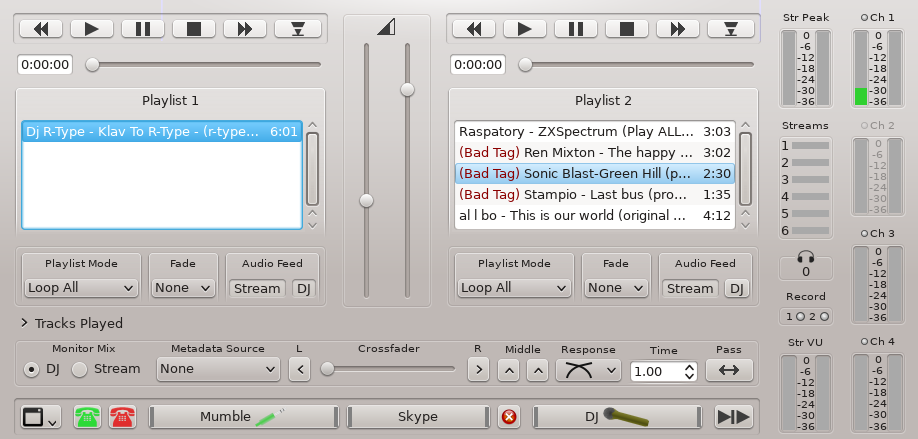The height and width of the screenshot is (439, 918).
Task: Pause Player 1
Action: [x=143, y=29]
